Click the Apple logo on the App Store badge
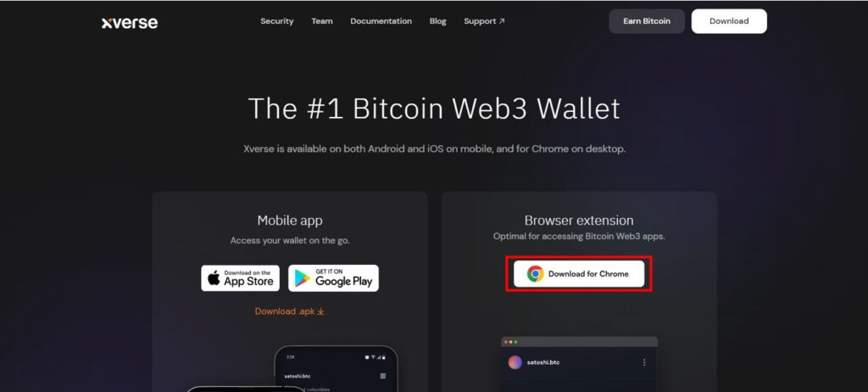 pos(214,278)
